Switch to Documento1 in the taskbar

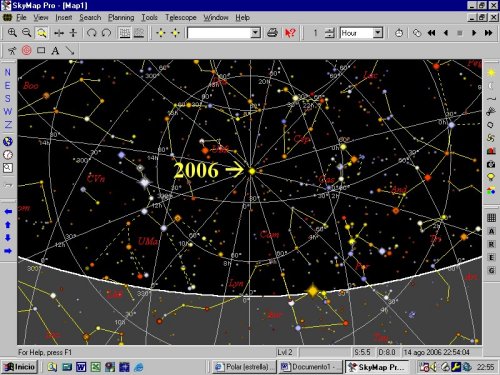pyautogui.click(x=311, y=367)
